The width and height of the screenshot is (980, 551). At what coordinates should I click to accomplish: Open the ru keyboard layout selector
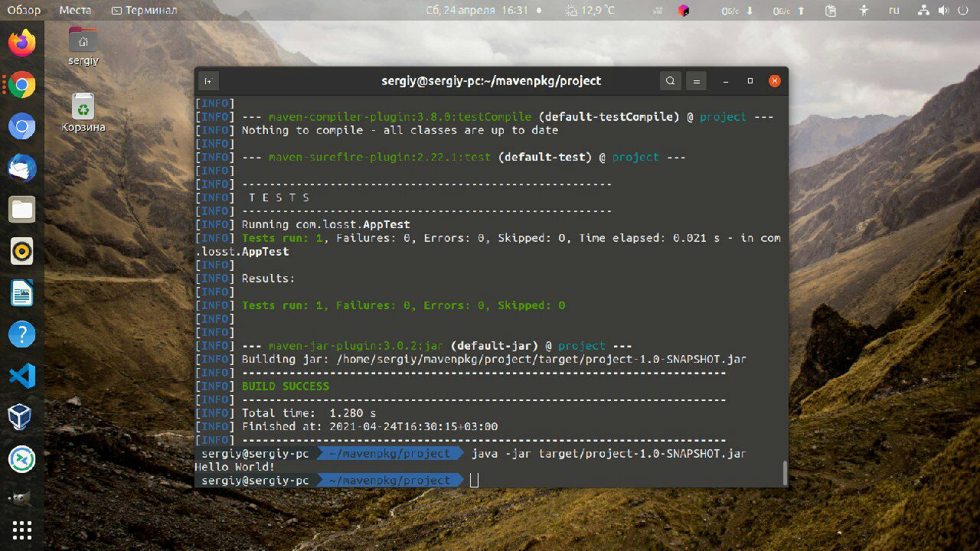(893, 10)
